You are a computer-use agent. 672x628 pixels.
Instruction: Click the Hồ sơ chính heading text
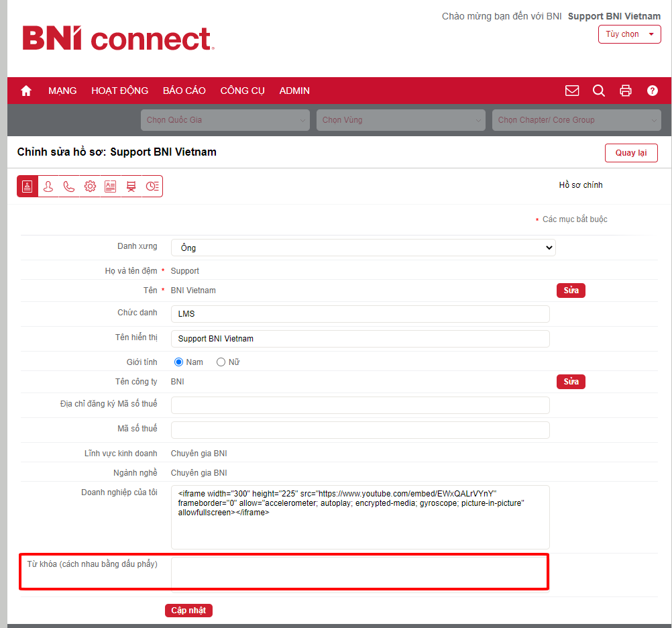pyautogui.click(x=581, y=185)
